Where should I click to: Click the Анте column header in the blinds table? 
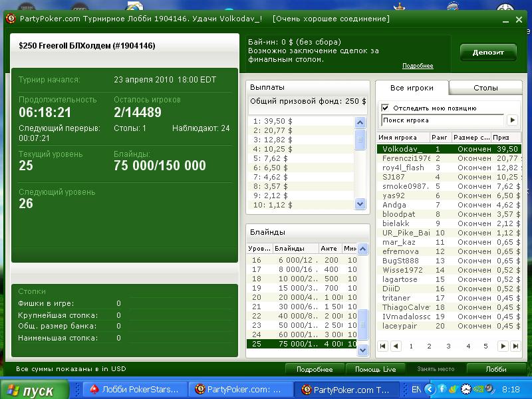(x=329, y=248)
